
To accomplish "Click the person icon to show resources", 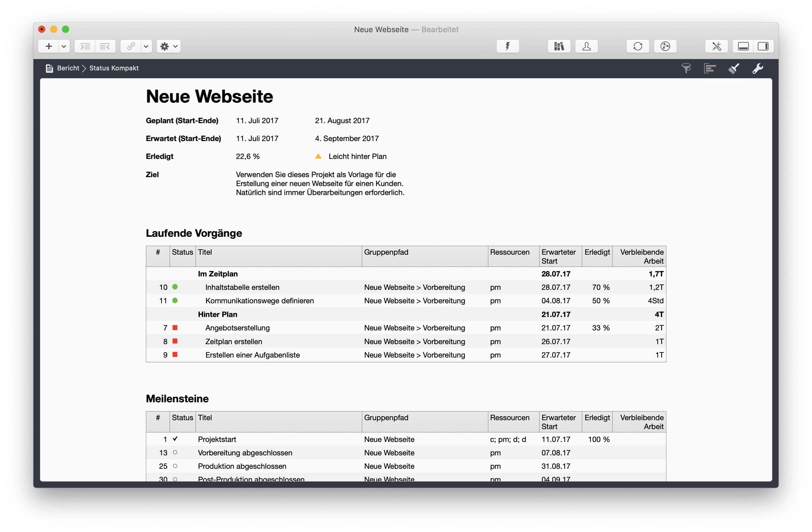I will click(x=586, y=46).
